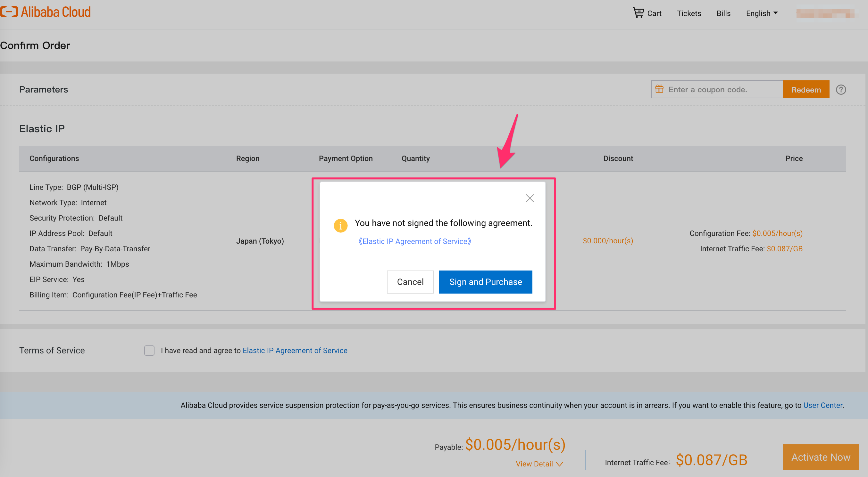The height and width of the screenshot is (477, 868).
Task: Open the Tickets menu item
Action: [689, 13]
